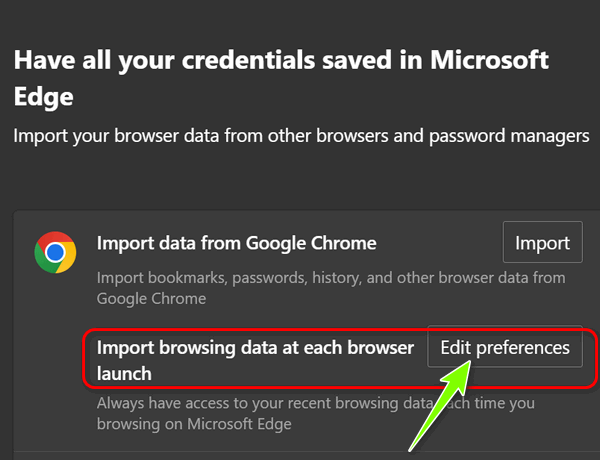The image size is (600, 460).
Task: Click the Google Chrome logo icon
Action: 54,252
